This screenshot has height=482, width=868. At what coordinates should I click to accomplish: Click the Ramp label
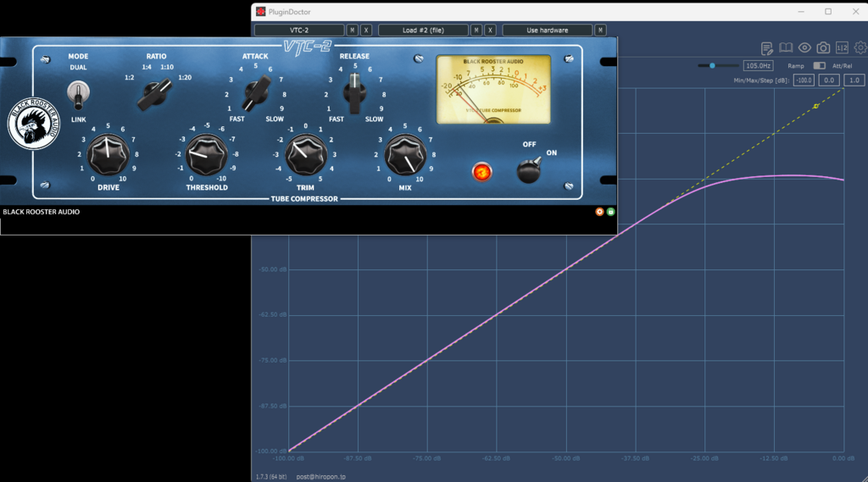(795, 66)
